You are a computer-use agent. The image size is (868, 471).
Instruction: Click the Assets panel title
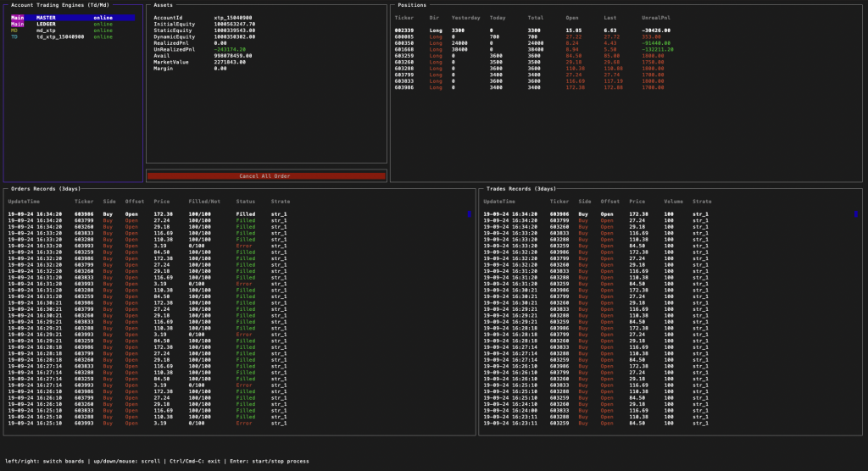click(164, 5)
